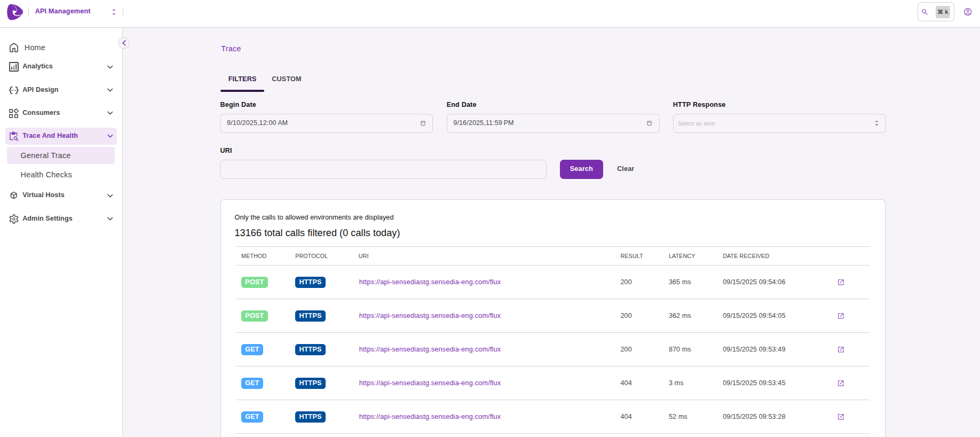Open the HTTP Response dropdown
Image resolution: width=980 pixels, height=437 pixels.
tap(779, 123)
